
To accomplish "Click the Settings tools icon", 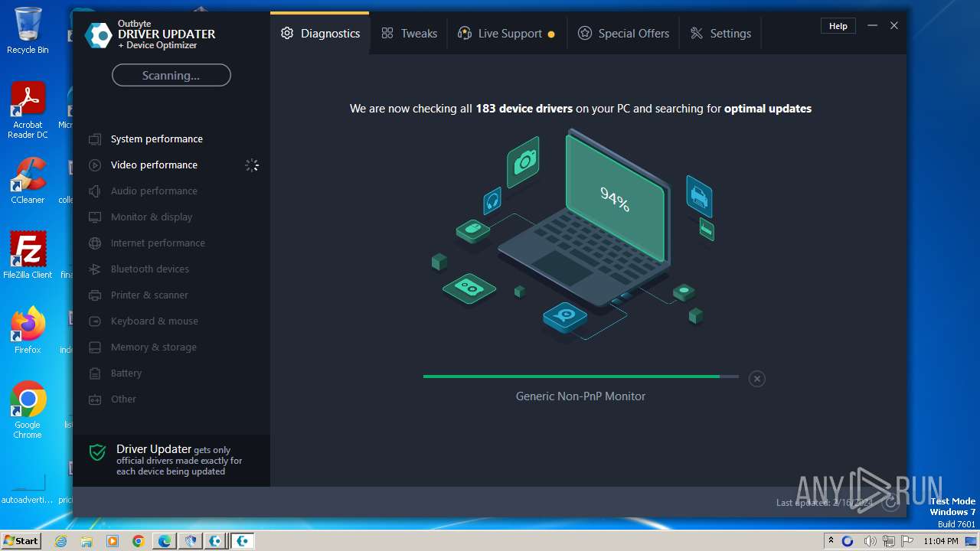I will coord(697,34).
